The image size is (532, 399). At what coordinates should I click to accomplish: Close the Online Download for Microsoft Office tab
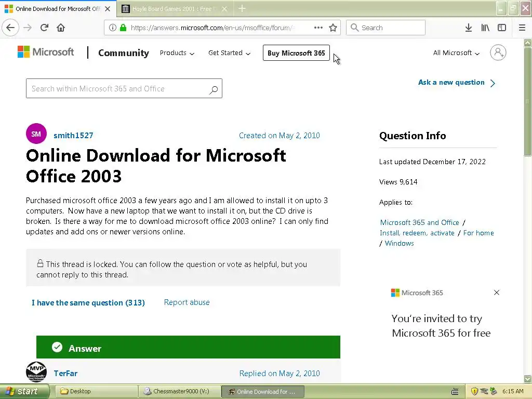pyautogui.click(x=108, y=9)
